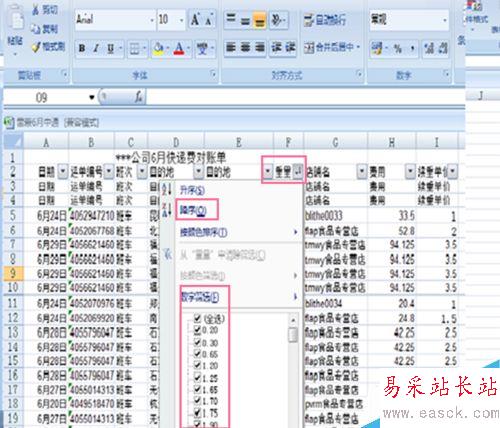
Task: Open the Name Box dropdown arrow
Action: [x=92, y=98]
